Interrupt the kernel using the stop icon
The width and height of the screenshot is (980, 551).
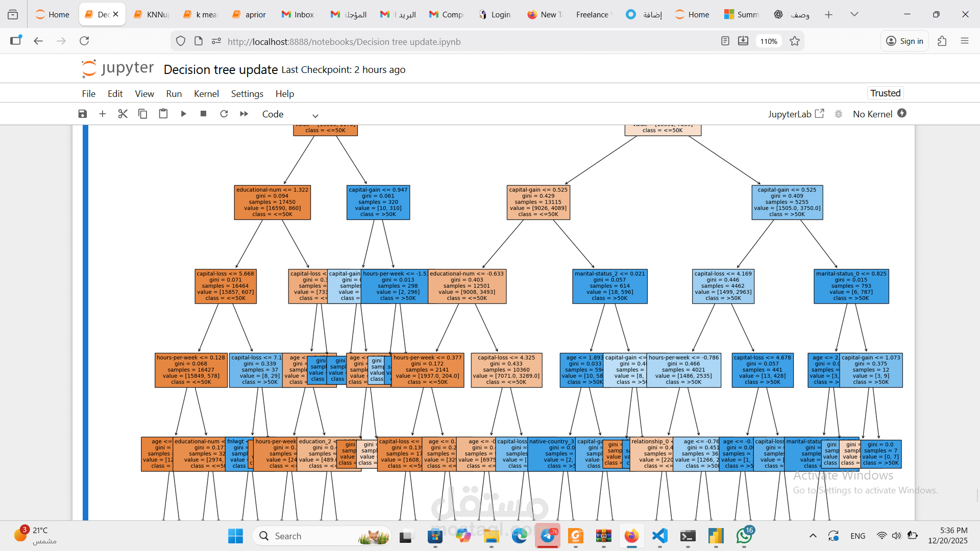tap(203, 114)
